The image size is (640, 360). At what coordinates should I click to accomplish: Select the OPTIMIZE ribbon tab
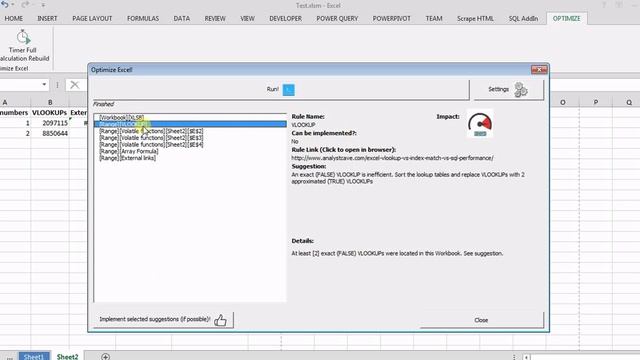coord(567,18)
